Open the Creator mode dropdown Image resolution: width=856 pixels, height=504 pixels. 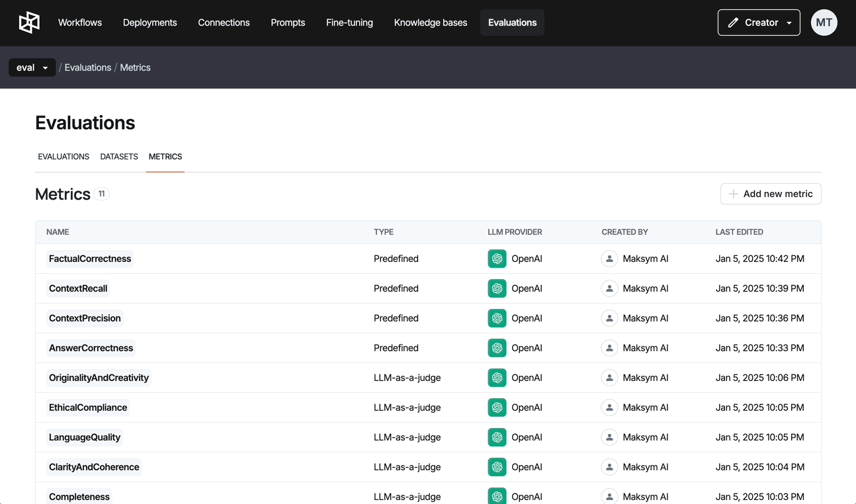[x=758, y=22]
